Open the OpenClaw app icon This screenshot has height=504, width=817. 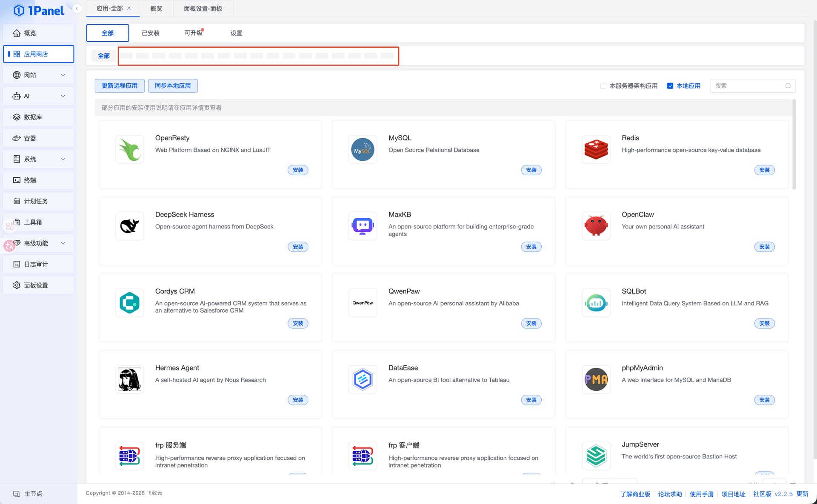point(596,226)
